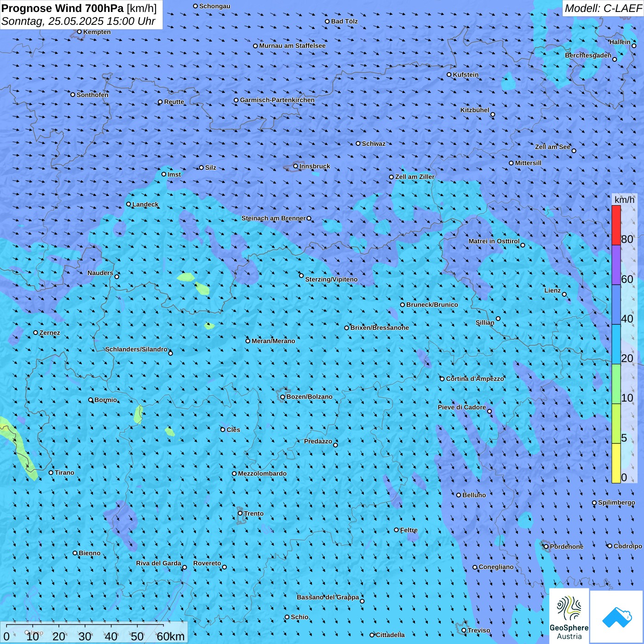Select the lime legend color segment
The image size is (644, 644).
coord(616,424)
